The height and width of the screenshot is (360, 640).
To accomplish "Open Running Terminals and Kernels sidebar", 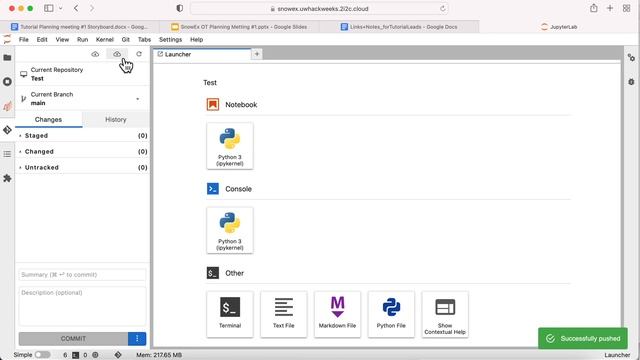I will click(x=7, y=82).
